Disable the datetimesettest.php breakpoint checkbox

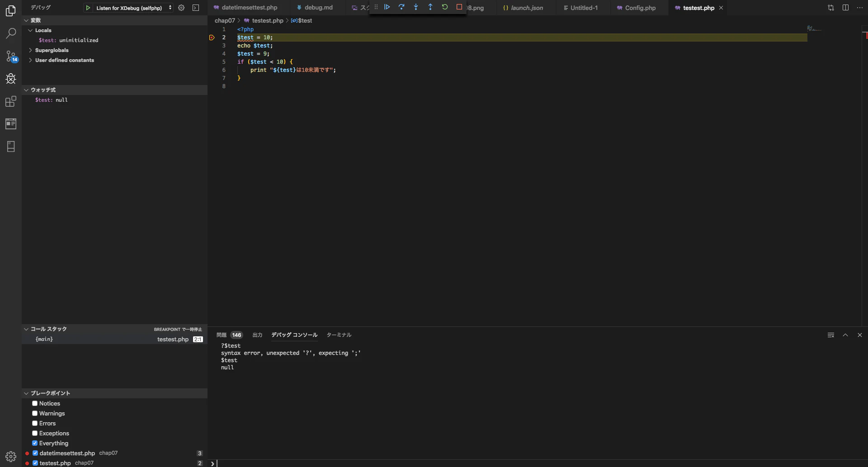pos(35,453)
